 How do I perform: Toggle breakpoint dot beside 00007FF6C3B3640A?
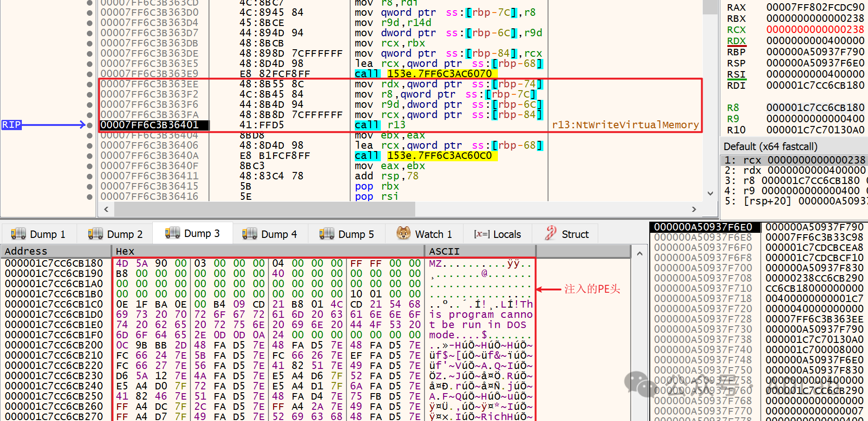click(x=90, y=156)
